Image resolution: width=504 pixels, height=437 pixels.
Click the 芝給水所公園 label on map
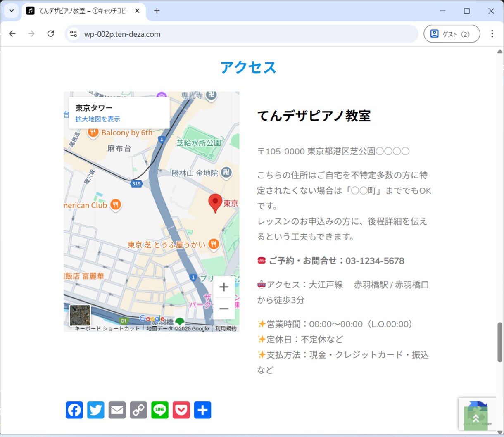tap(199, 143)
